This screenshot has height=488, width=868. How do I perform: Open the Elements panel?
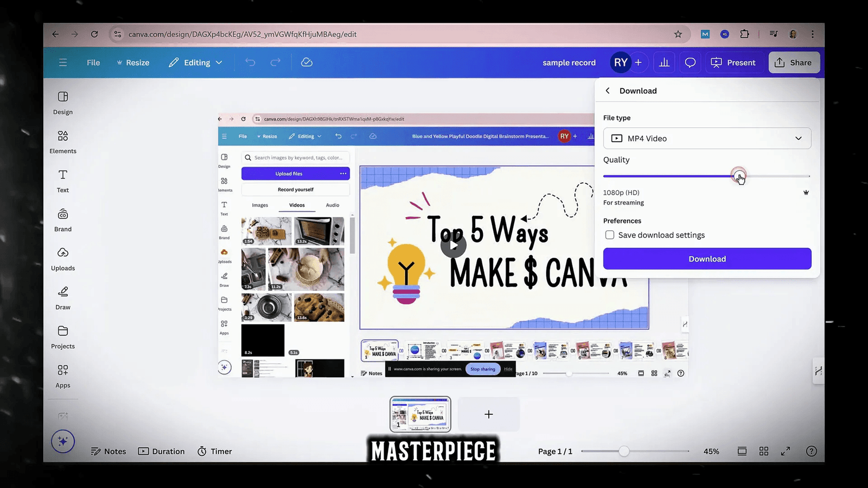pyautogui.click(x=63, y=142)
